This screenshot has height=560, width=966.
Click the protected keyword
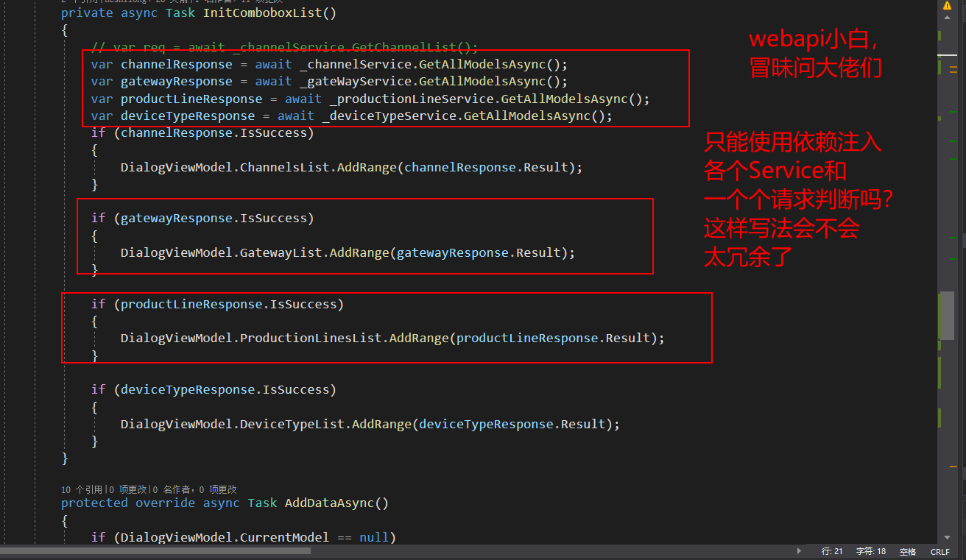click(94, 503)
